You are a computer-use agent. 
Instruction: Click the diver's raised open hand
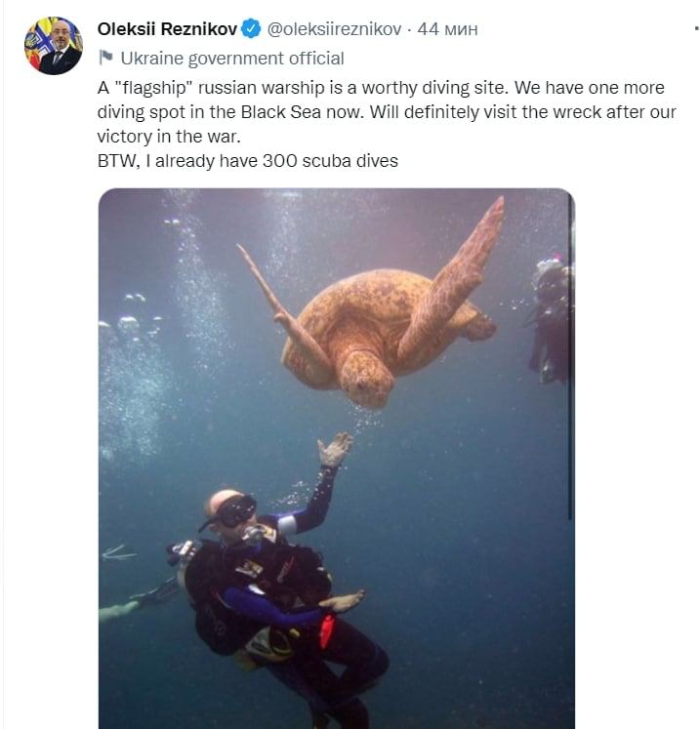click(x=335, y=449)
